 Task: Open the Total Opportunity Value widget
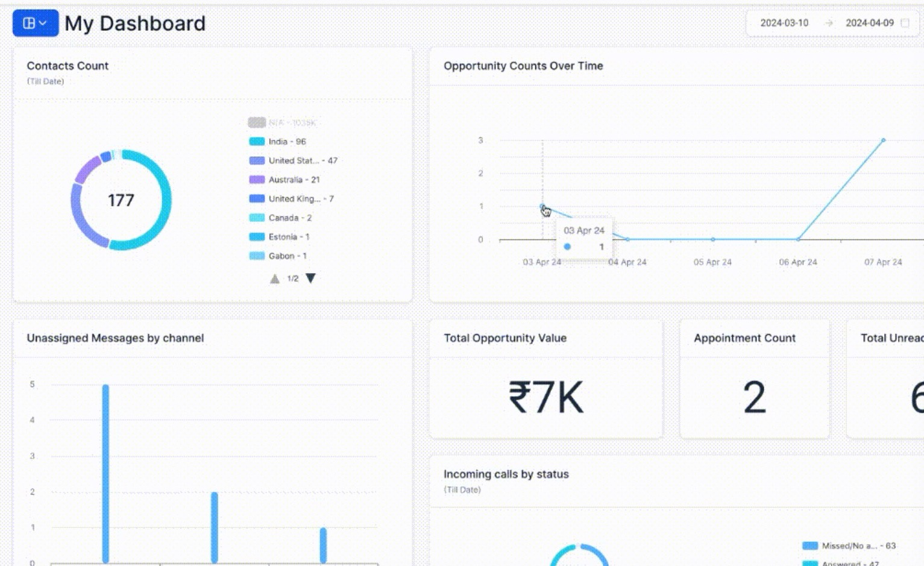click(x=546, y=379)
